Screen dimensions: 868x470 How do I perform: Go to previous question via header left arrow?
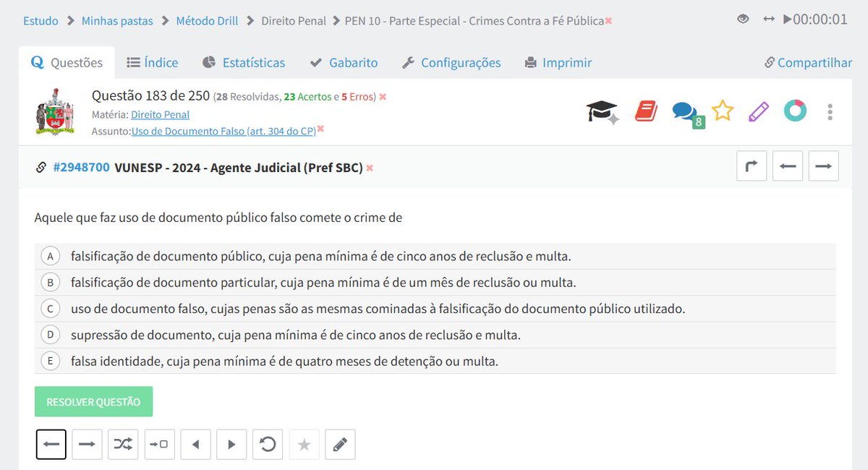click(x=788, y=166)
